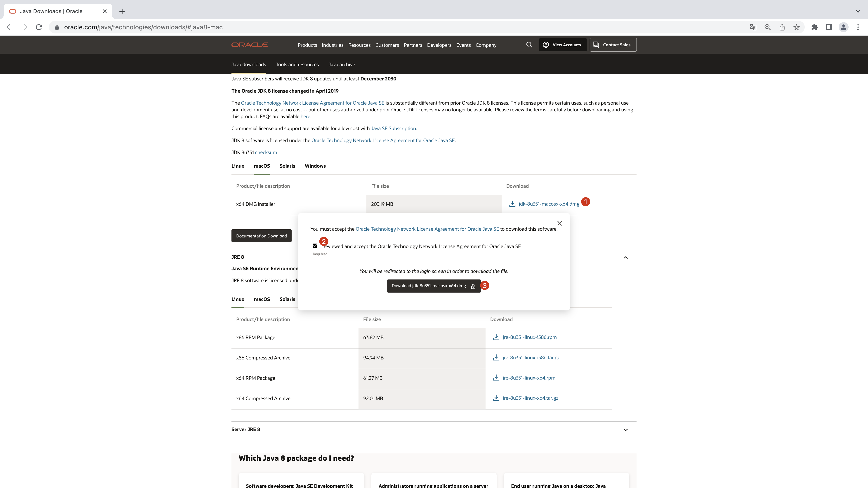
Task: Click the Contact Sales icon
Action: click(x=597, y=45)
